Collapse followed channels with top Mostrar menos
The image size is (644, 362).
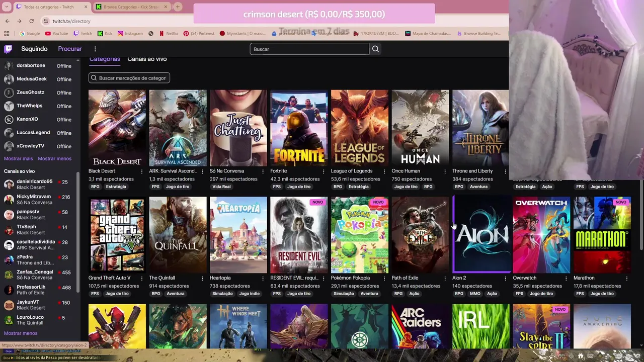[54, 159]
